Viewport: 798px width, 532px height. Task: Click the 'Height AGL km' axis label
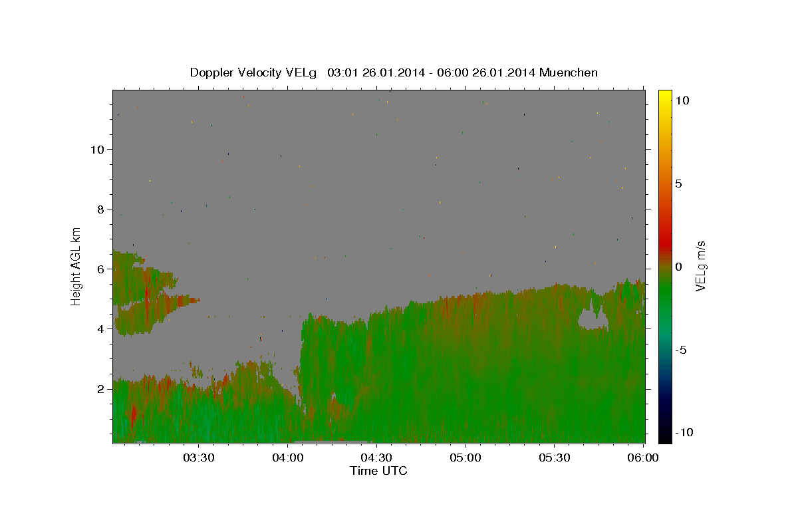[76, 266]
